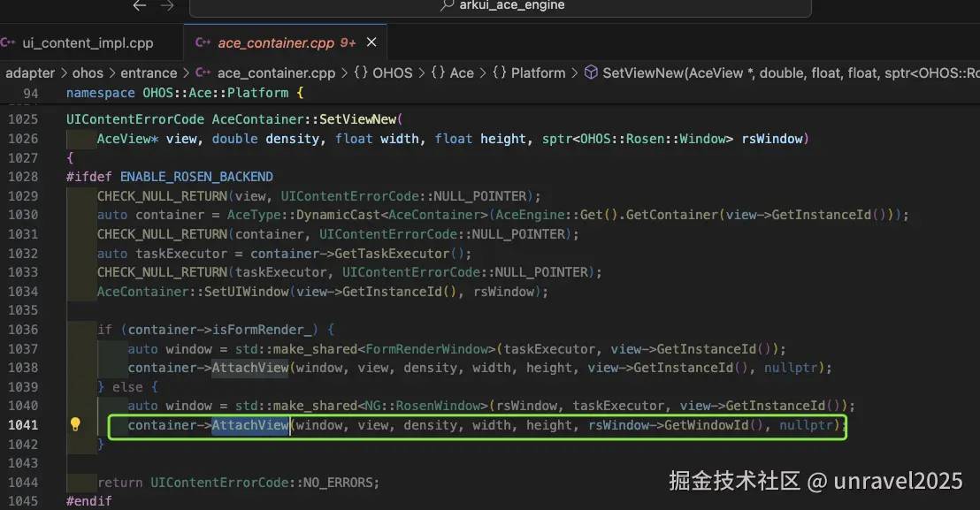Open the SetViewNew method breadcrumb
The image size is (980, 510).
coord(791,73)
